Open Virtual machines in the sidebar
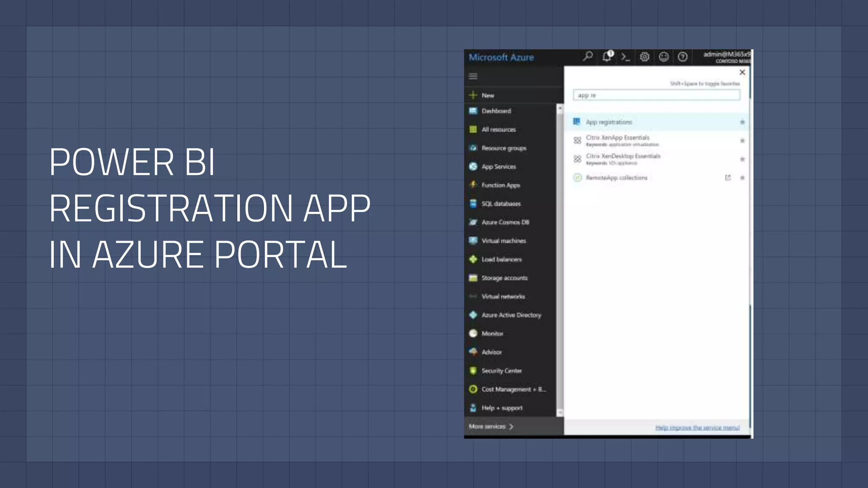 coord(504,241)
